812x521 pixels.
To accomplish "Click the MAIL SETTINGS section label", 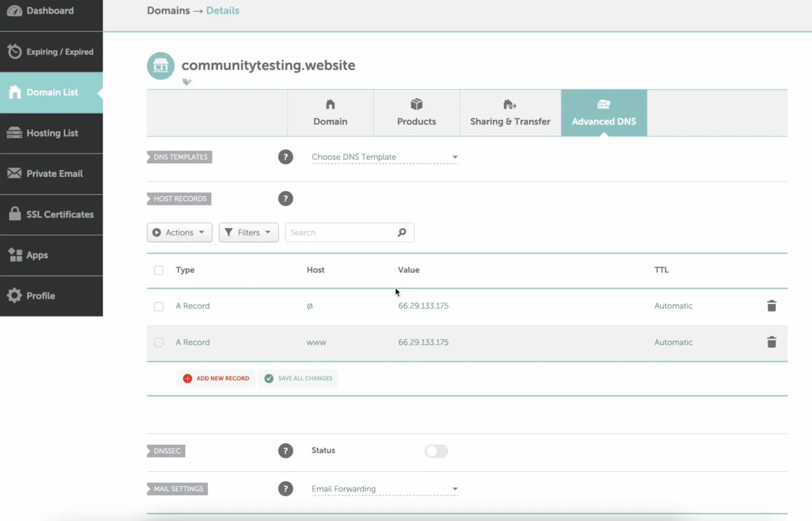I will [x=178, y=489].
